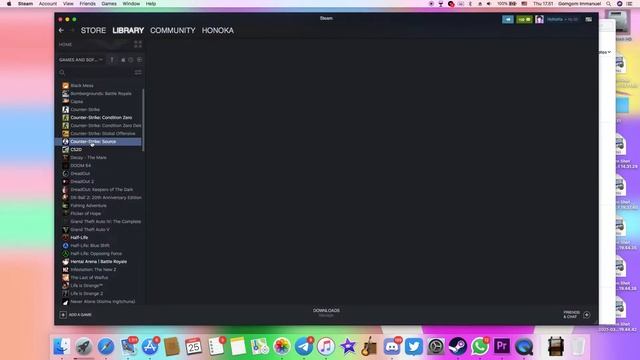The height and width of the screenshot is (360, 640).
Task: Select Hentai Arena | Battle Royale
Action: 98,262
